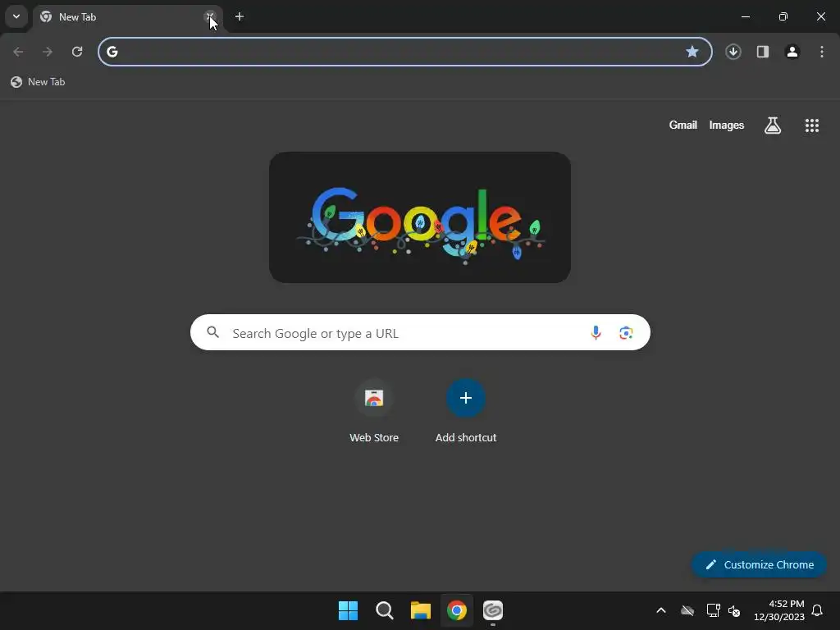Open the tab search dropdown arrow
Viewport: 840px width, 630px height.
(16, 16)
